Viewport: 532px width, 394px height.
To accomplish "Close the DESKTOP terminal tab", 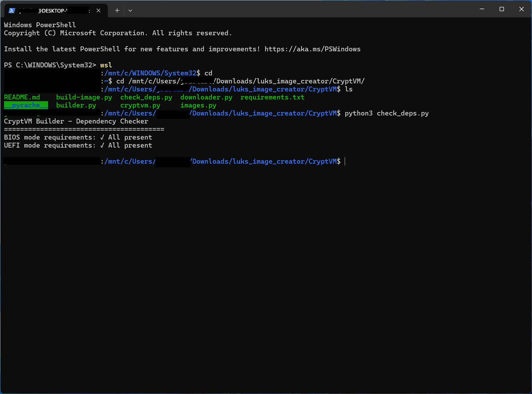I will [x=98, y=11].
